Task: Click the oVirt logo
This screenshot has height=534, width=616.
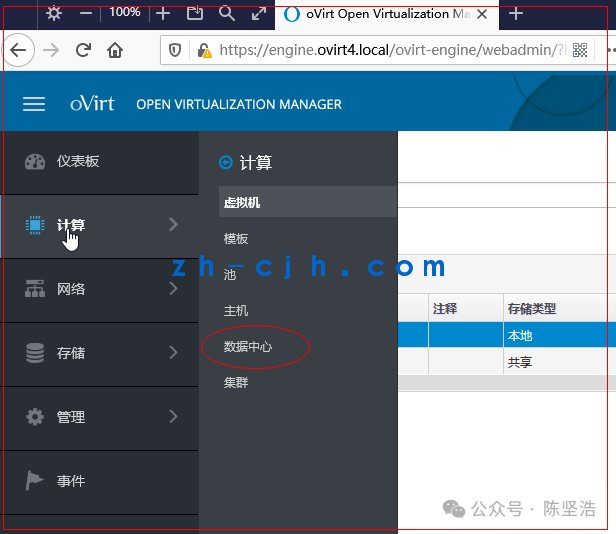Action: click(x=92, y=104)
